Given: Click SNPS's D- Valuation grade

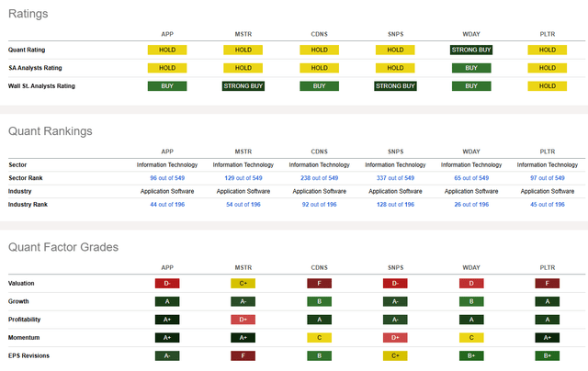Looking at the screenshot, I should tap(396, 284).
